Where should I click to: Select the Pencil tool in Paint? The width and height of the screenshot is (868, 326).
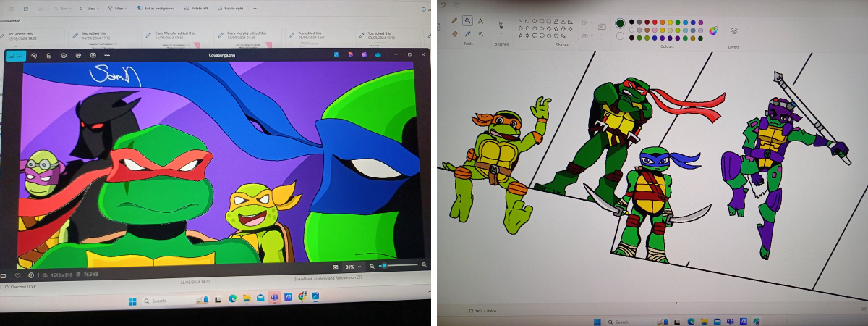coord(454,20)
